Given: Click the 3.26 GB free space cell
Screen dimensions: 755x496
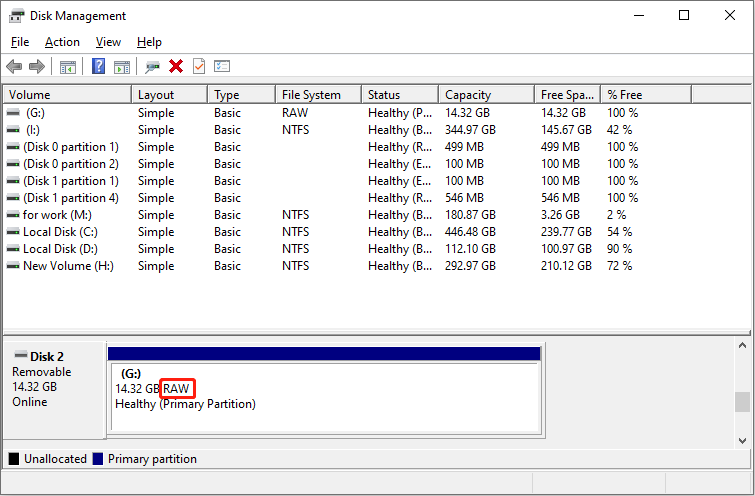Looking at the screenshot, I should (x=560, y=215).
